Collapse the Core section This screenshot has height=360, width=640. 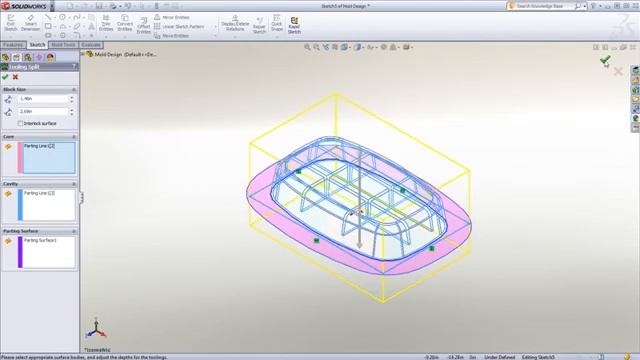tap(74, 137)
